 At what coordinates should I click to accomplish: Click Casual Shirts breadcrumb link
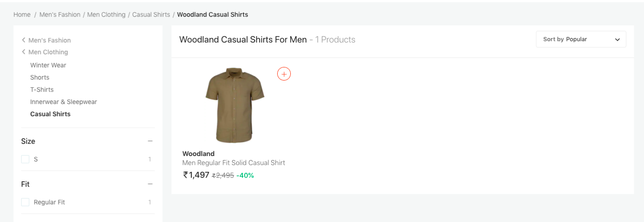point(151,14)
